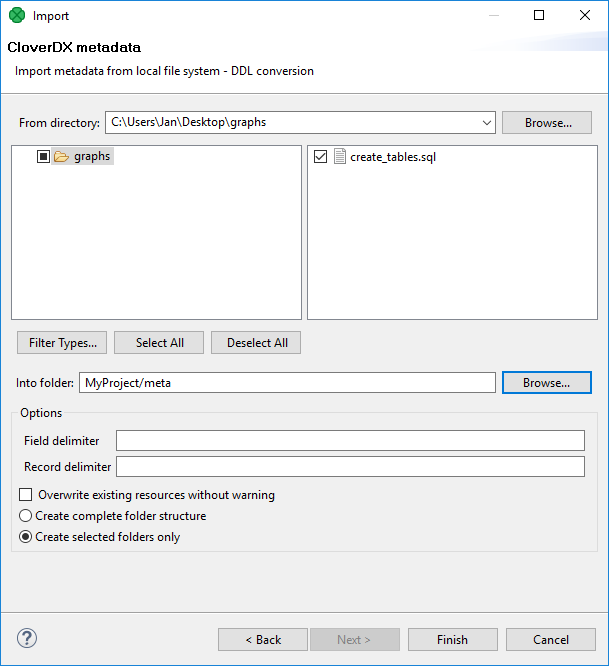
Task: Open the help question mark icon
Action: [27, 639]
